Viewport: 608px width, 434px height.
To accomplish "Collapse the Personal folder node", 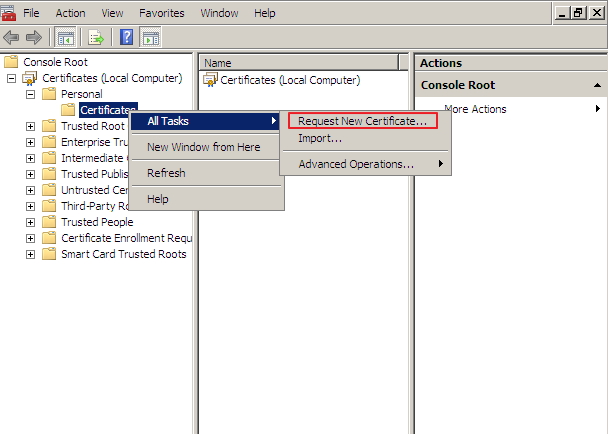I will pos(30,94).
